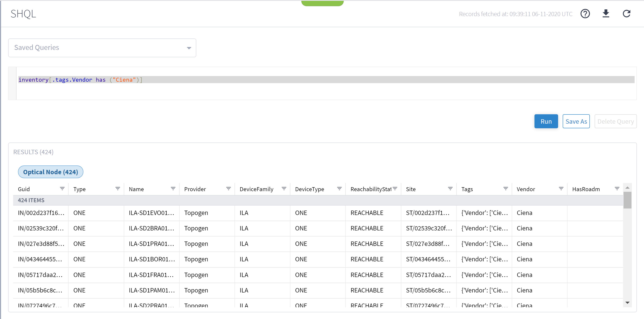The height and width of the screenshot is (319, 644).
Task: Open the Type column filter
Action: (x=117, y=189)
